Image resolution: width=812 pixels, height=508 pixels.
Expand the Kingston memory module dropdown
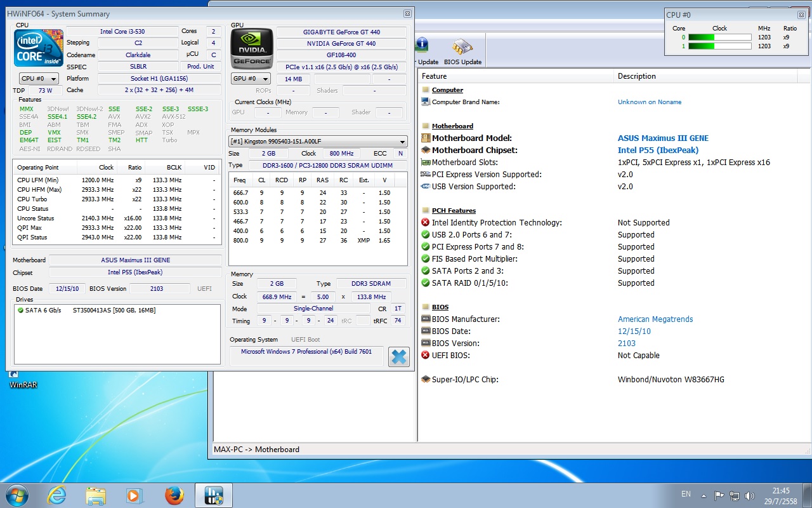tap(318, 142)
